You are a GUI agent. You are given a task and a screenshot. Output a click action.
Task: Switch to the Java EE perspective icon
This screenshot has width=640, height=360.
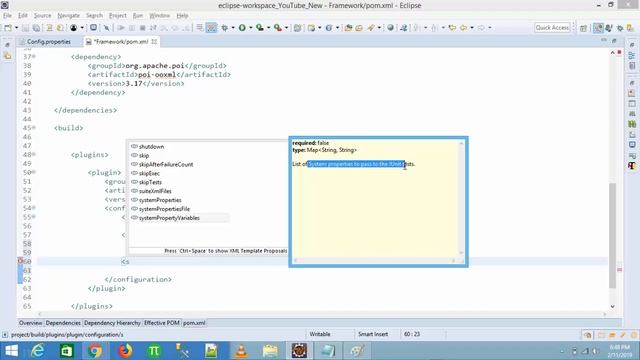pos(598,28)
